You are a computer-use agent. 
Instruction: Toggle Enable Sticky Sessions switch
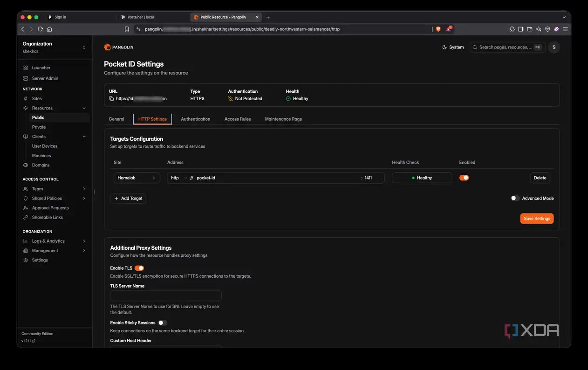tap(162, 322)
